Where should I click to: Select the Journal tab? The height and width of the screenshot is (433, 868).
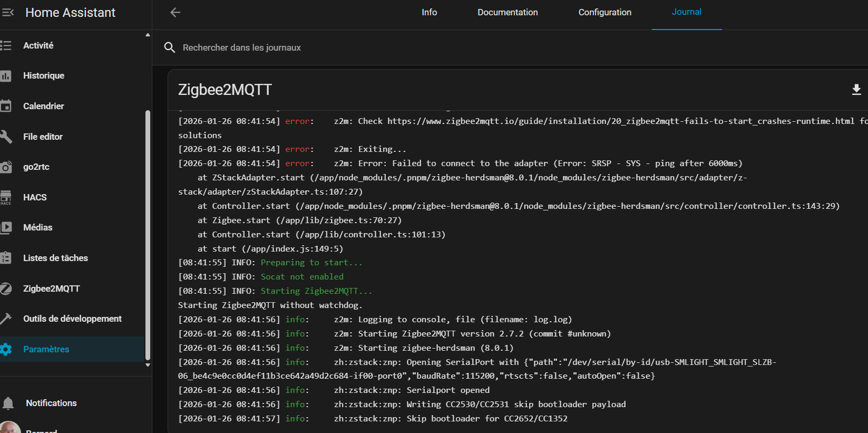686,12
